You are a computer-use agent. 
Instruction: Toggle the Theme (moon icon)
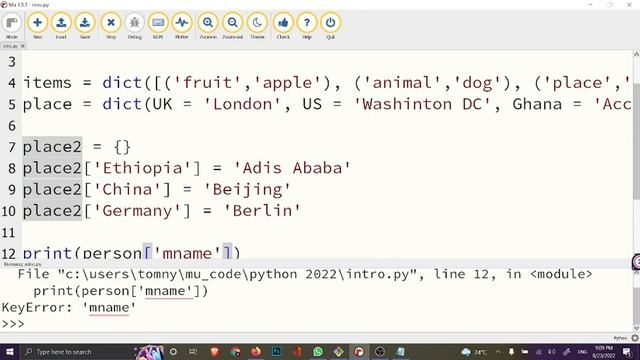(x=257, y=25)
